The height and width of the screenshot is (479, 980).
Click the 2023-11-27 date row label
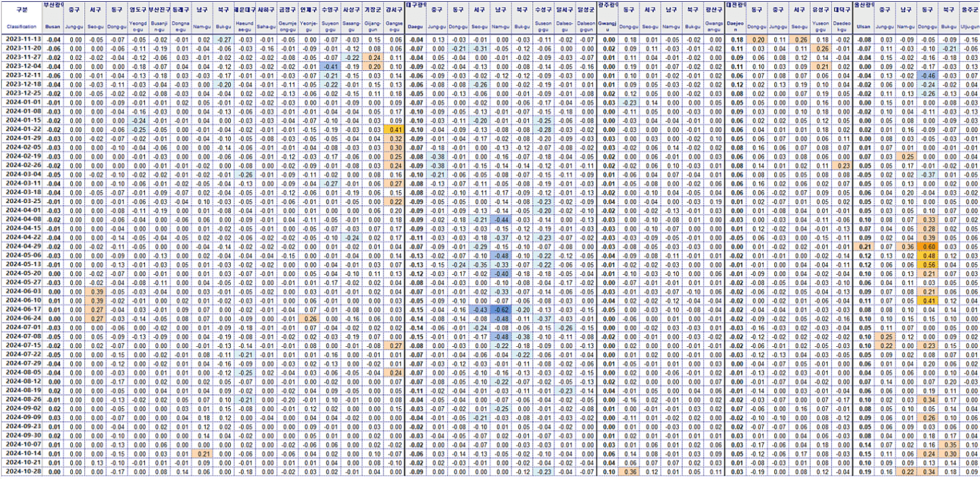21,57
